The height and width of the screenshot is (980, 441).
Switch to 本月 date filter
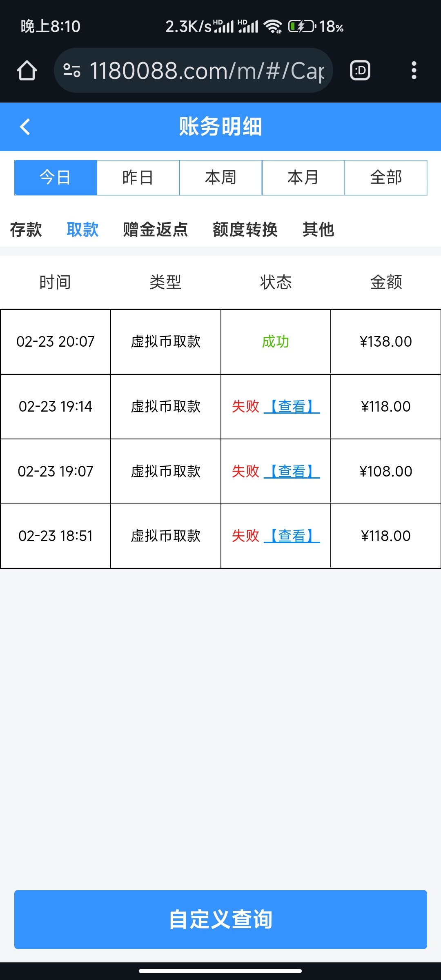pyautogui.click(x=303, y=178)
